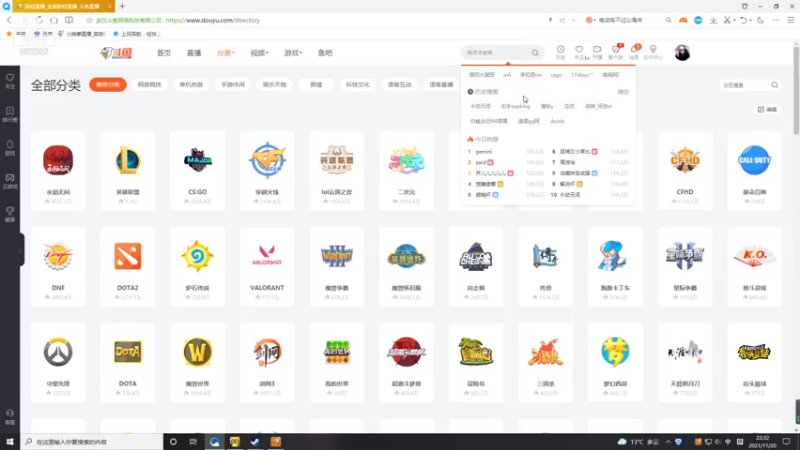Select the 颜值 category tab

click(316, 85)
